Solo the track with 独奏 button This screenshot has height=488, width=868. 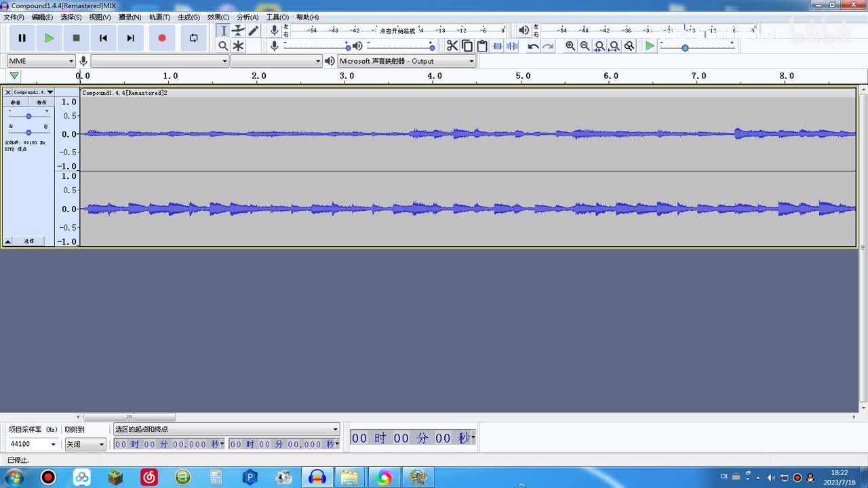[41, 102]
